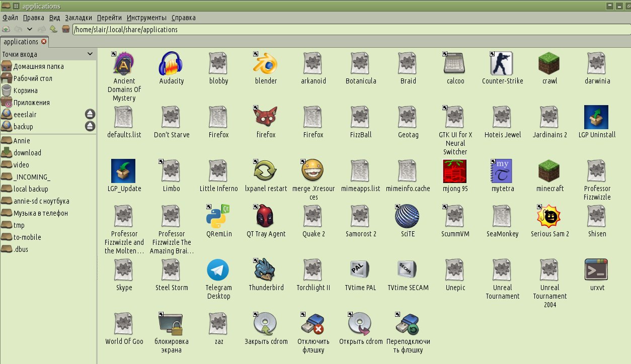Select the TVtime PAL icon
This screenshot has width=631, height=364.
[360, 270]
